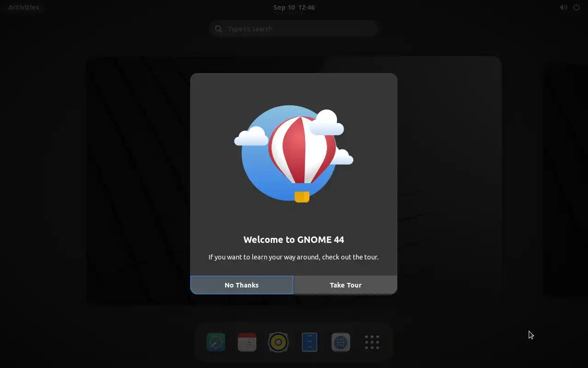Click the magnifier icon in the search field

(x=219, y=29)
